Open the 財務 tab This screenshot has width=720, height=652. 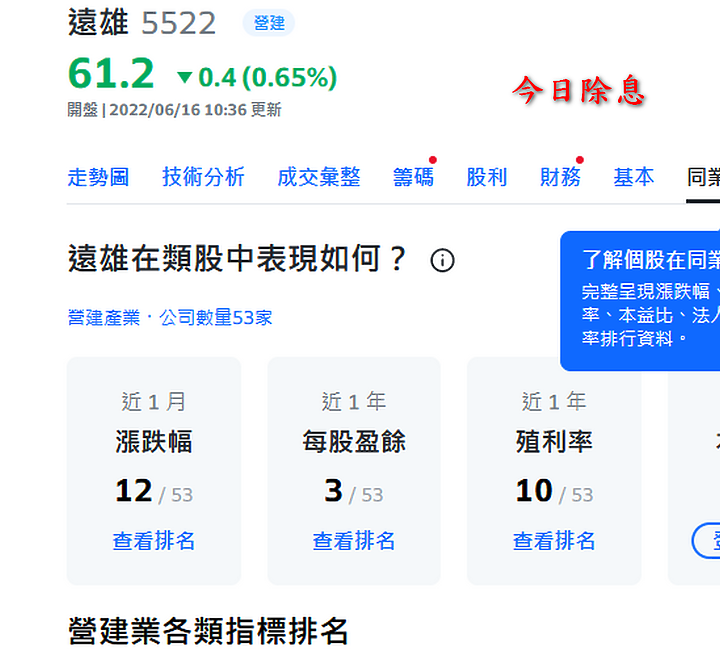pyautogui.click(x=560, y=177)
